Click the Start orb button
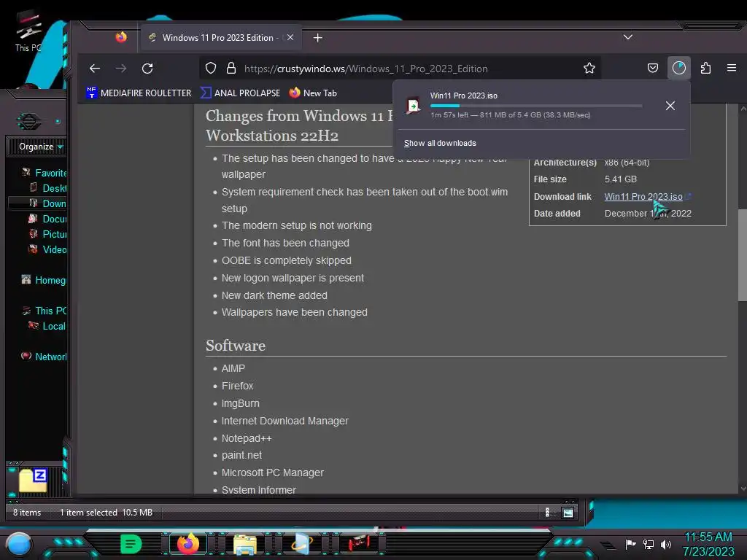 18,544
